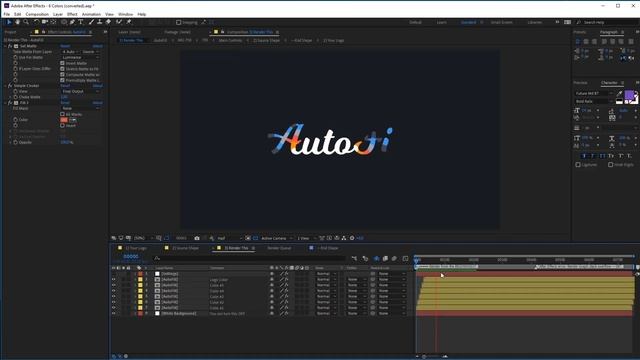Click the all caps TT button
This screenshot has height=360, width=640.
pos(602,156)
